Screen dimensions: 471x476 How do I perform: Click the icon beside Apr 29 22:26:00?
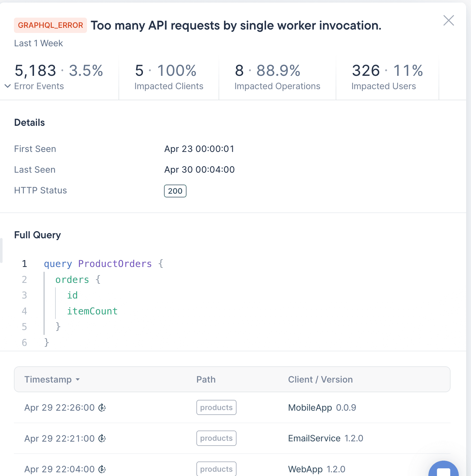102,408
